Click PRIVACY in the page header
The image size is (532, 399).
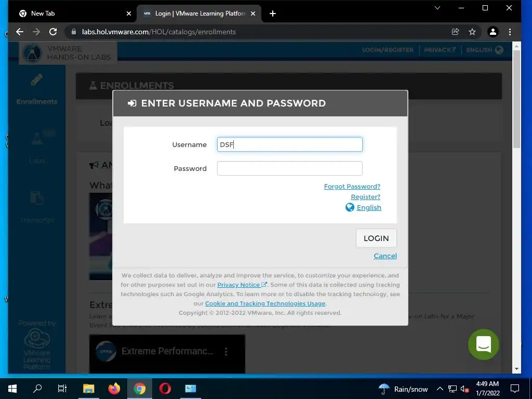(440, 50)
